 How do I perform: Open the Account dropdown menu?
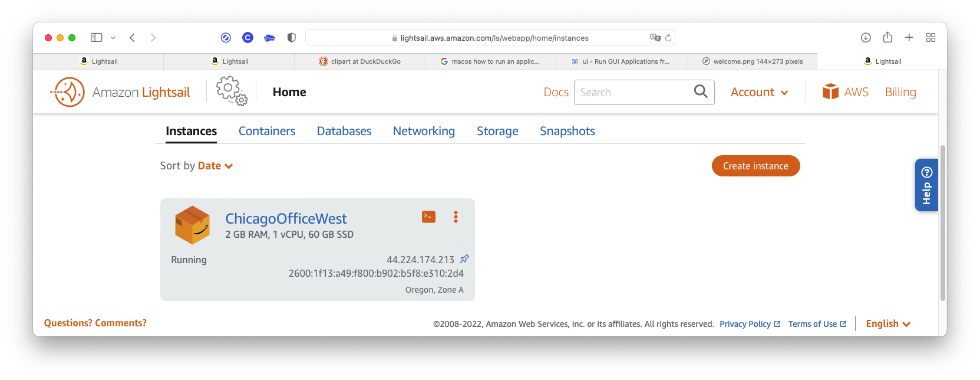(x=759, y=92)
